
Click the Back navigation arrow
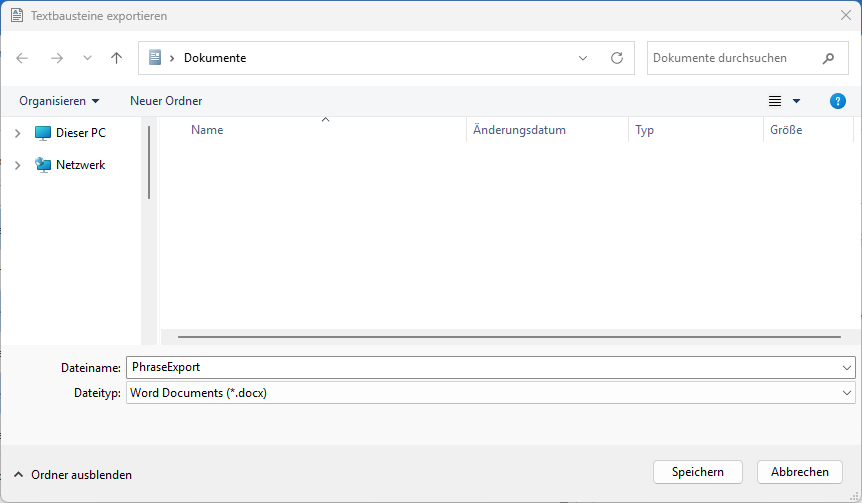(23, 58)
